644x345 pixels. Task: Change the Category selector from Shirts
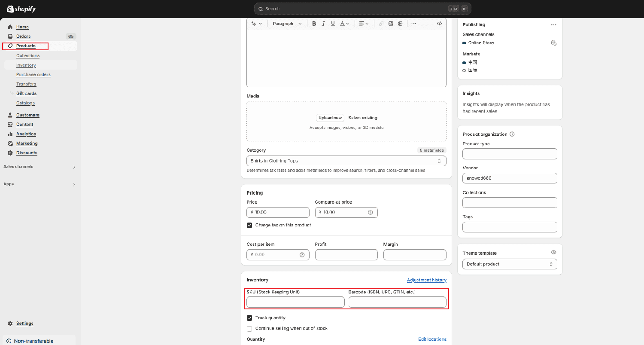coord(346,161)
